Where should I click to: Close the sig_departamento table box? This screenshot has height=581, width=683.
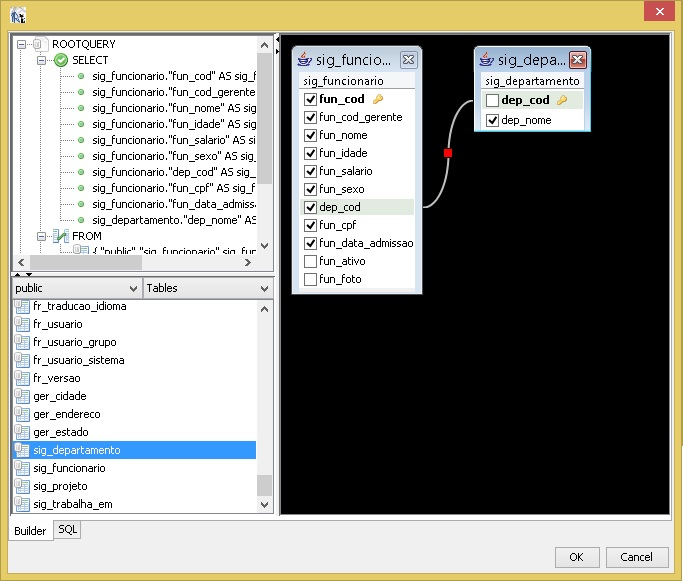point(577,60)
